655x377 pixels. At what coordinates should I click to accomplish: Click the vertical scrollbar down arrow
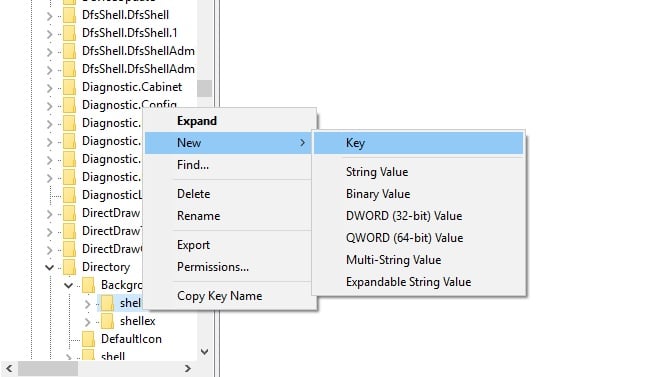point(204,352)
